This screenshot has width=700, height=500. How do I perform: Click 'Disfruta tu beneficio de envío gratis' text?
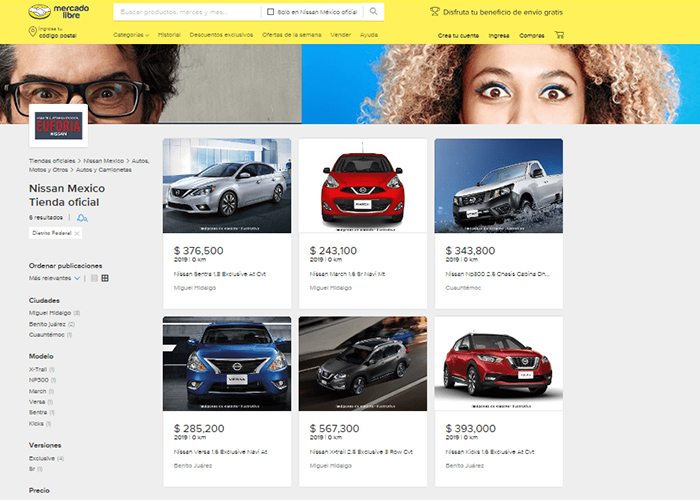[503, 12]
